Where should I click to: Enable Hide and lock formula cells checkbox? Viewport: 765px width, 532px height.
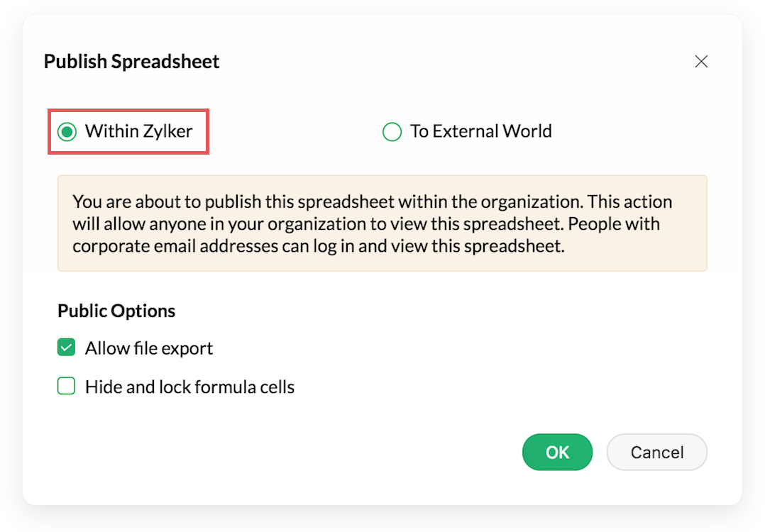tap(67, 387)
